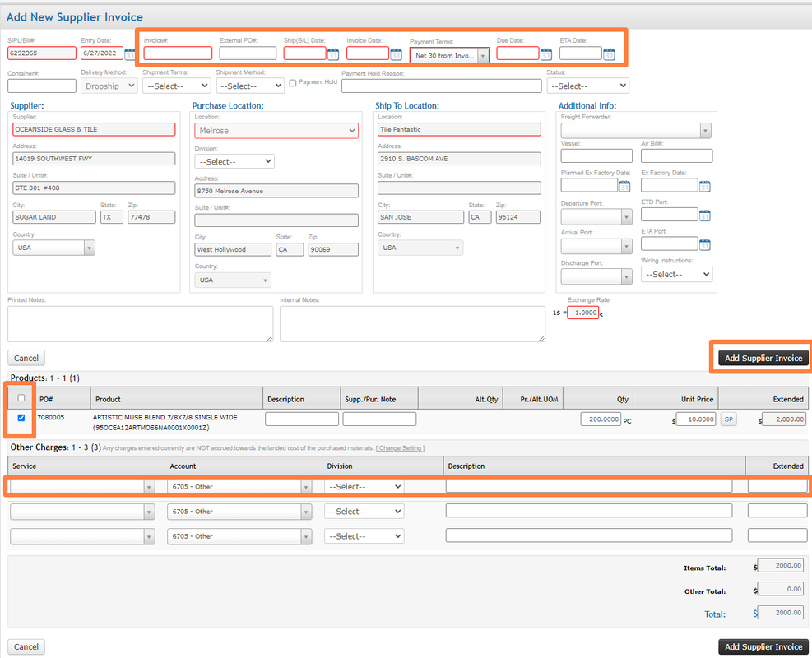The height and width of the screenshot is (658, 812).
Task: Open the ETA Port calendar picker
Action: [x=705, y=244]
